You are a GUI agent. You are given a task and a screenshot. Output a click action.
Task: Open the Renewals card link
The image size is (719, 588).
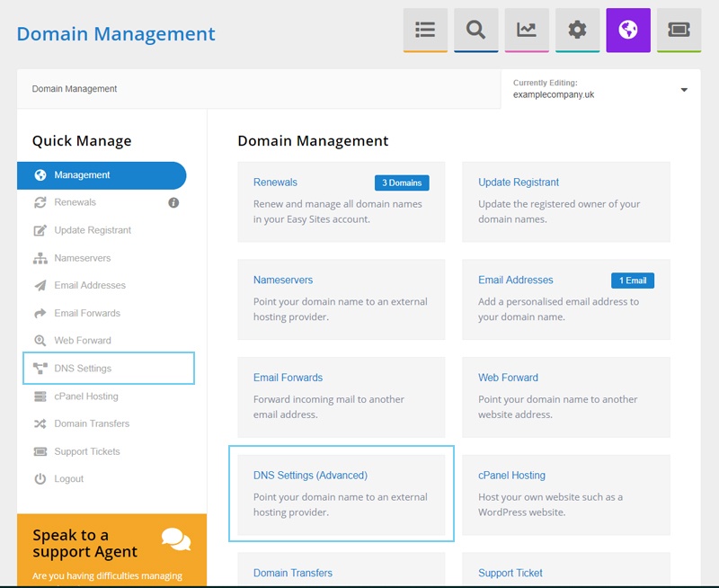point(275,183)
